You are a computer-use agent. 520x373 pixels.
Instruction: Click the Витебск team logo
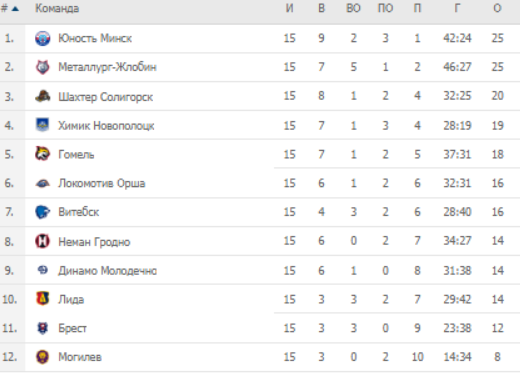pyautogui.click(x=43, y=212)
